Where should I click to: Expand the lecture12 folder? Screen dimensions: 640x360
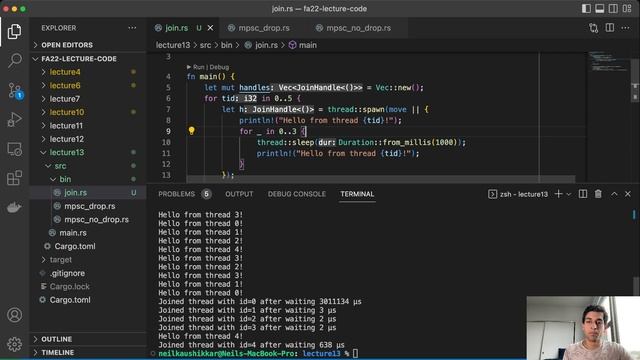[x=88, y=139]
